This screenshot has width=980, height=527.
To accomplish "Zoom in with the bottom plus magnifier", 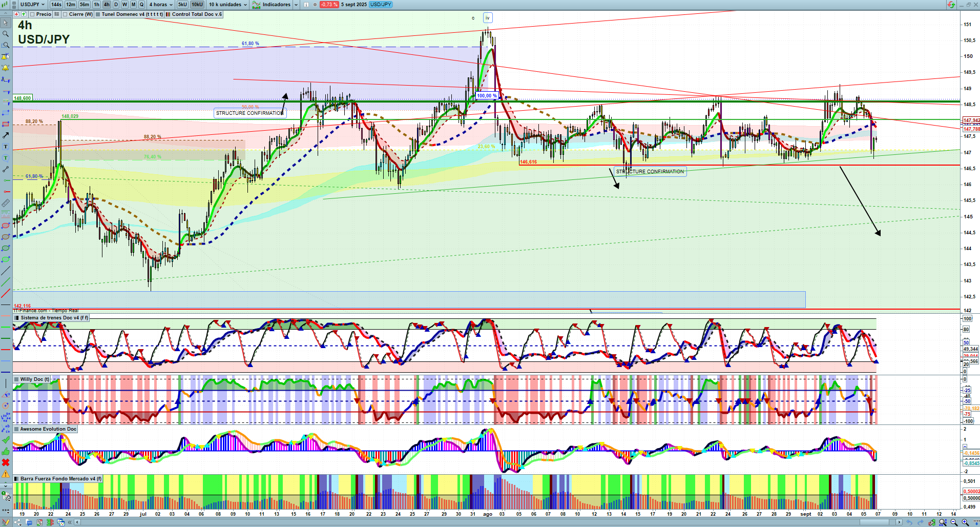I will pos(965,522).
